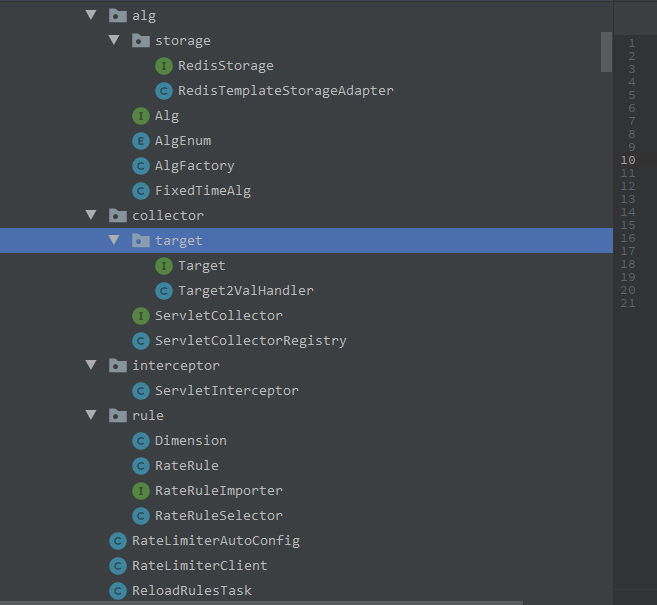This screenshot has height=605, width=657.
Task: Select ServletCollectorRegistry in project tree
Action: tap(251, 341)
